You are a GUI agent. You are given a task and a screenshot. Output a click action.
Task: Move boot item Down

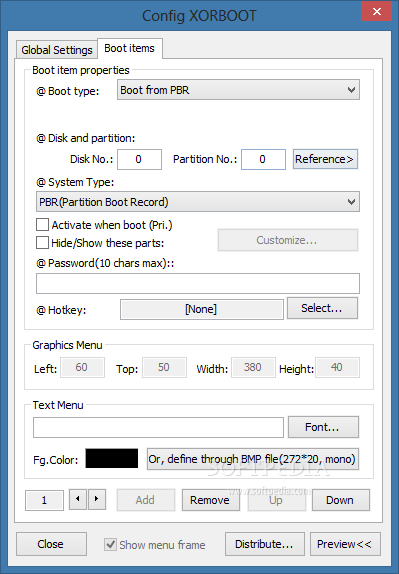[341, 500]
